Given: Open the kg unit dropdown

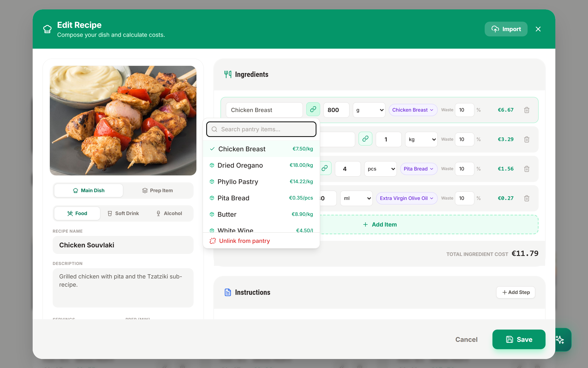Looking at the screenshot, I should click(421, 139).
